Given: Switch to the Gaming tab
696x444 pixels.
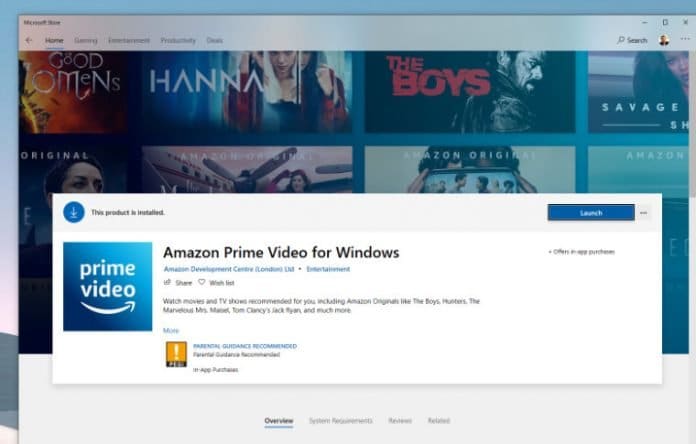Looking at the screenshot, I should coord(85,40).
